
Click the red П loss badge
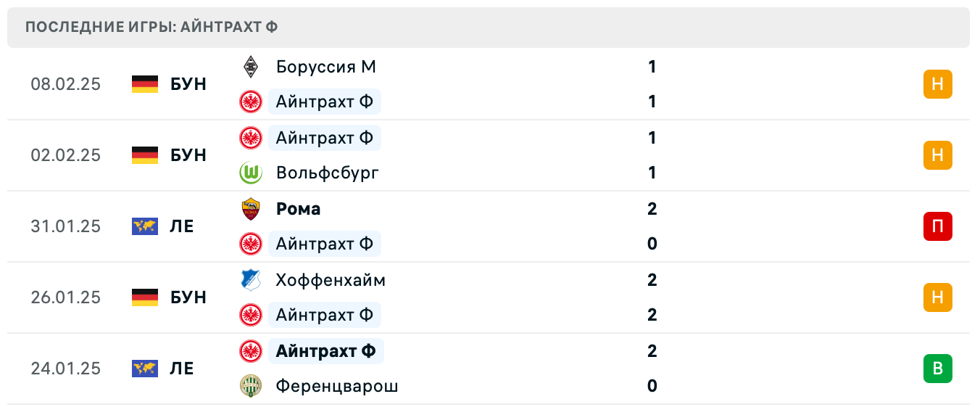[x=937, y=226]
